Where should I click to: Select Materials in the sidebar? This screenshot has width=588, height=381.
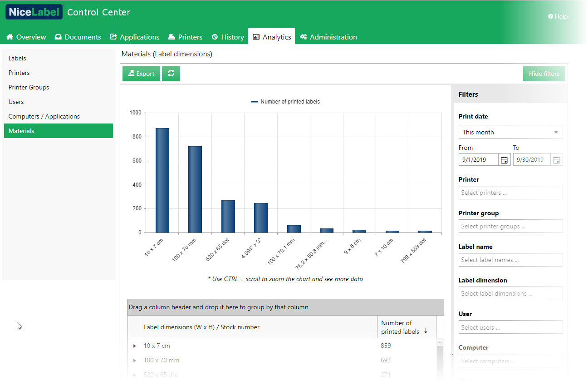tap(58, 131)
